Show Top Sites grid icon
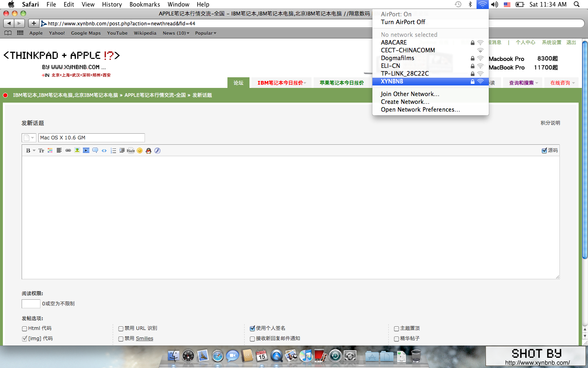The height and width of the screenshot is (368, 588). point(20,33)
